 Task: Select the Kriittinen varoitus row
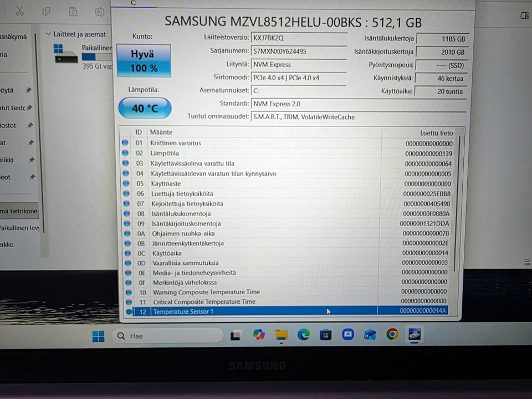coord(287,143)
